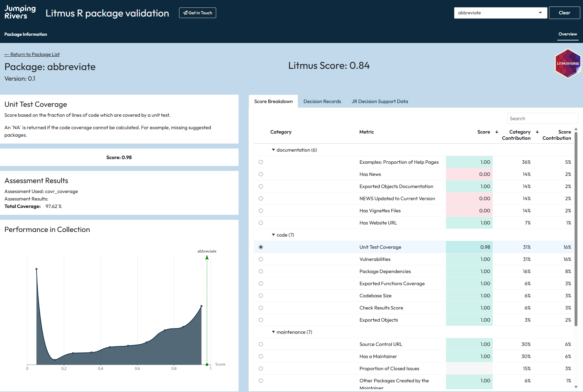Switch to the Overview tab
The image size is (583, 392).
pyautogui.click(x=567, y=34)
